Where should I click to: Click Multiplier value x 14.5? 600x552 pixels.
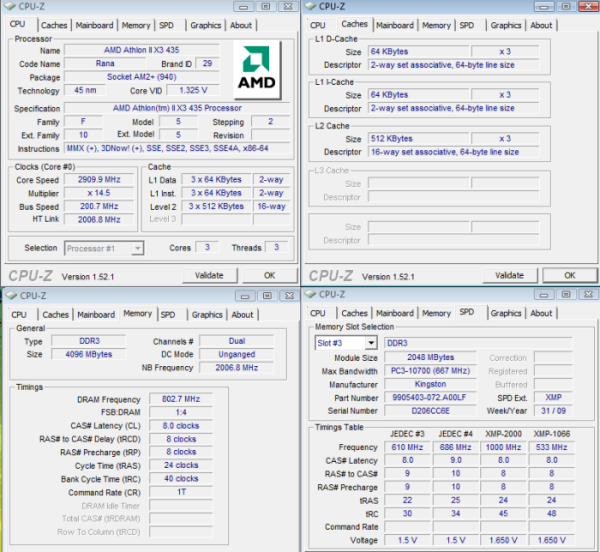99,193
